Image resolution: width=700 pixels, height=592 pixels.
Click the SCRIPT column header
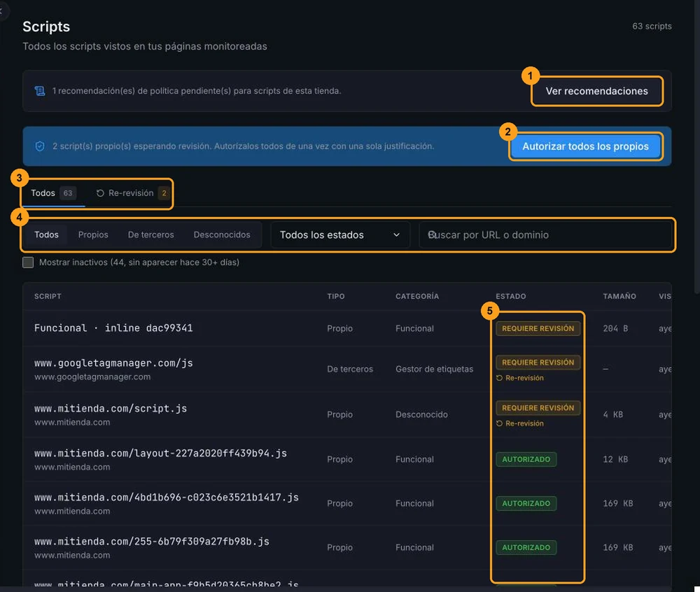[48, 296]
